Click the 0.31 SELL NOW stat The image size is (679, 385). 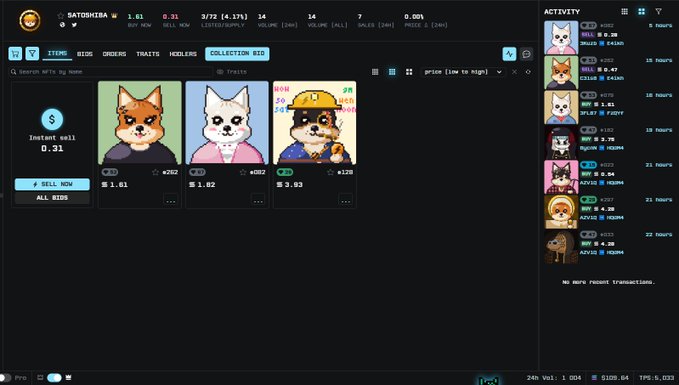click(x=176, y=20)
